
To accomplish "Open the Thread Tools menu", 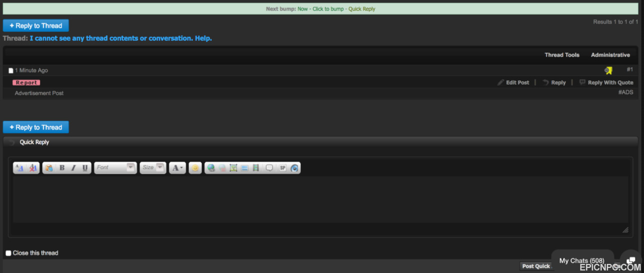I will click(x=562, y=55).
